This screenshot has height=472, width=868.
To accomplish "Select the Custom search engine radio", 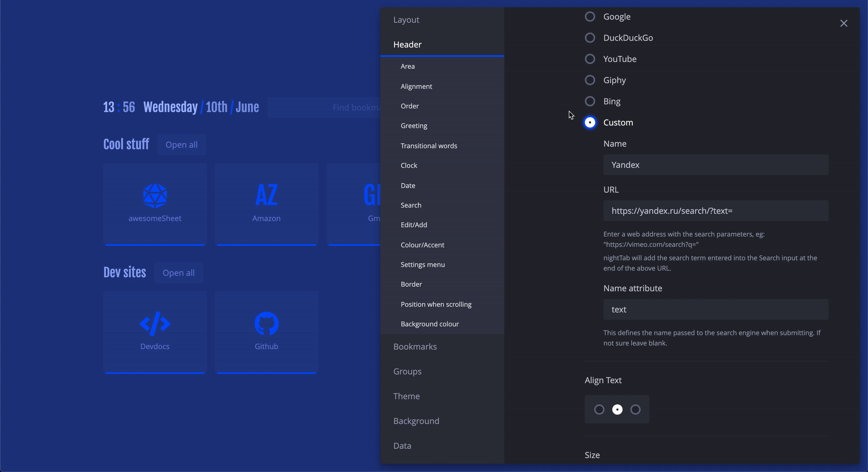I will (x=590, y=123).
